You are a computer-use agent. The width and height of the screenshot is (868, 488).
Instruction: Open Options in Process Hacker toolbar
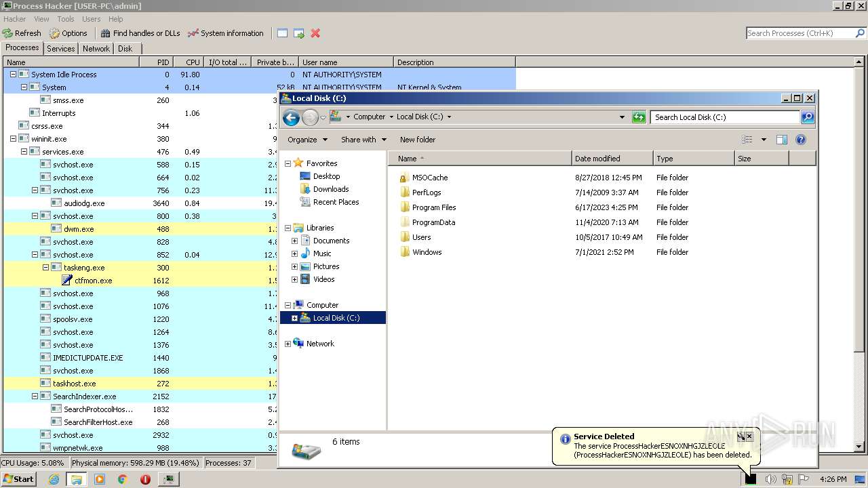[x=68, y=33]
